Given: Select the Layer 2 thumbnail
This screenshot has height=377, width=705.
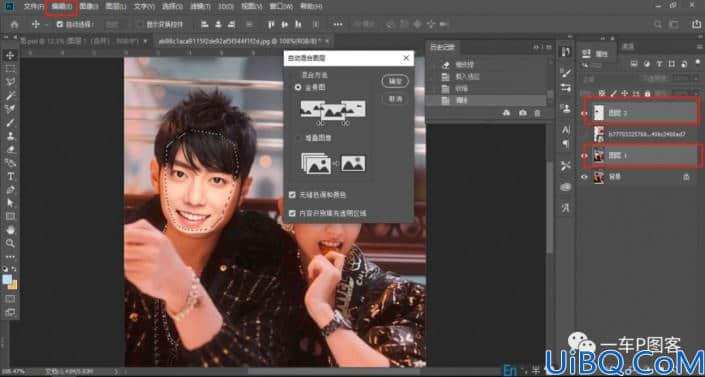Looking at the screenshot, I should [598, 113].
